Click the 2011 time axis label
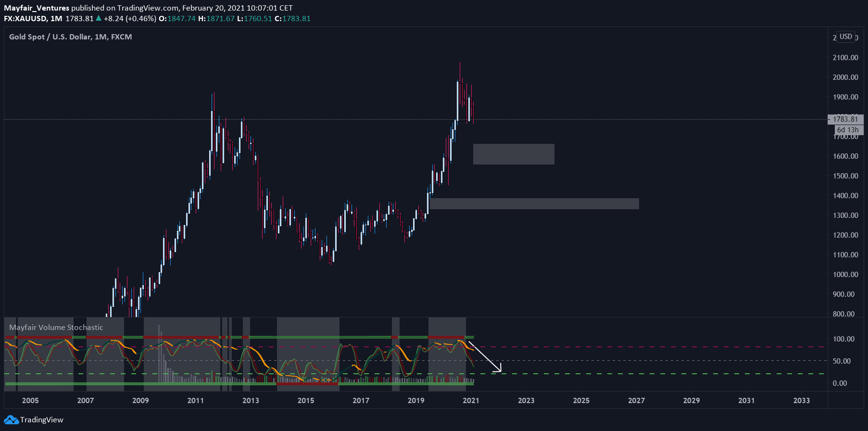 (196, 401)
